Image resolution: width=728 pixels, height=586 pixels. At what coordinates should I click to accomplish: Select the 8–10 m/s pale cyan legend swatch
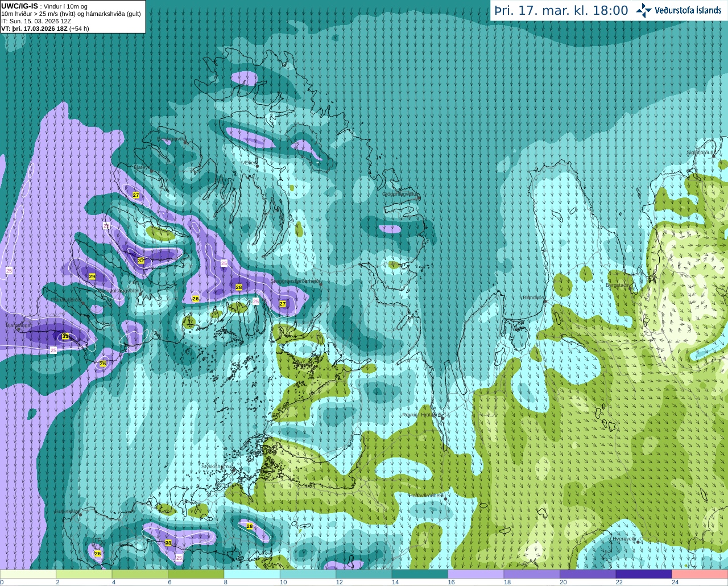pyautogui.click(x=252, y=574)
